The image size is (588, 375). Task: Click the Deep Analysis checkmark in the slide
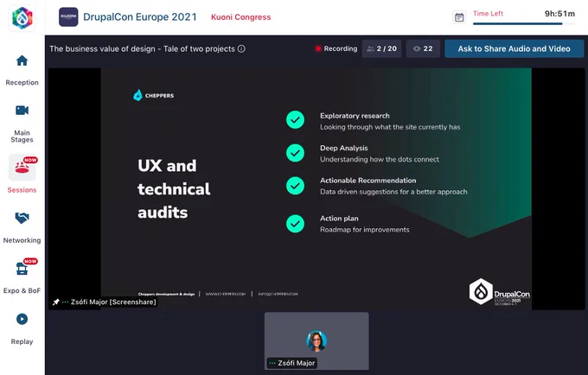click(295, 153)
